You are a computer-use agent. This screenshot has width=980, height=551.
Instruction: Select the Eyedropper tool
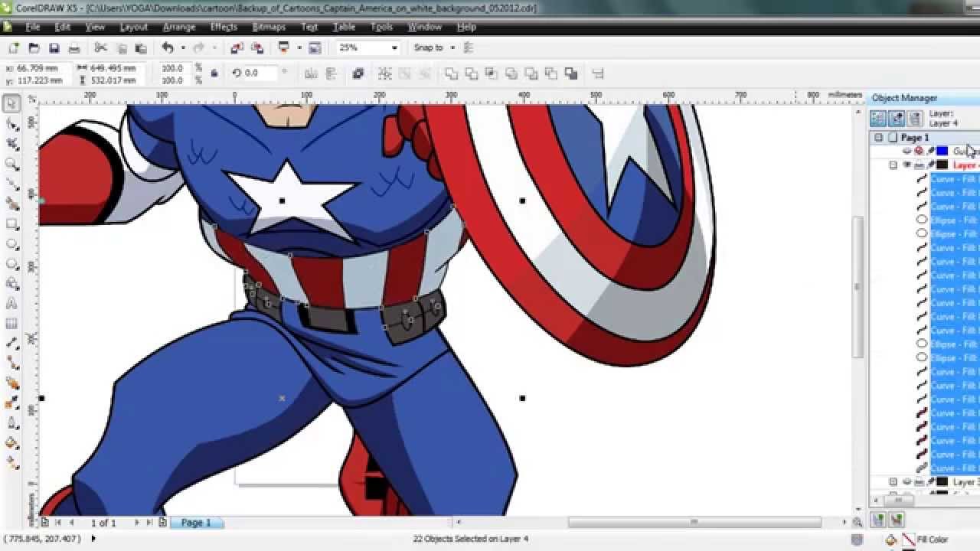click(11, 403)
